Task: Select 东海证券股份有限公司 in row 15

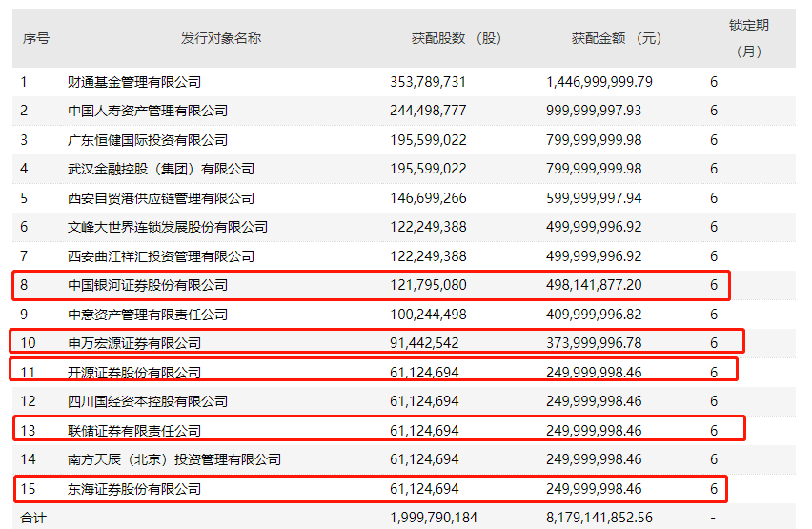Action: (x=134, y=489)
